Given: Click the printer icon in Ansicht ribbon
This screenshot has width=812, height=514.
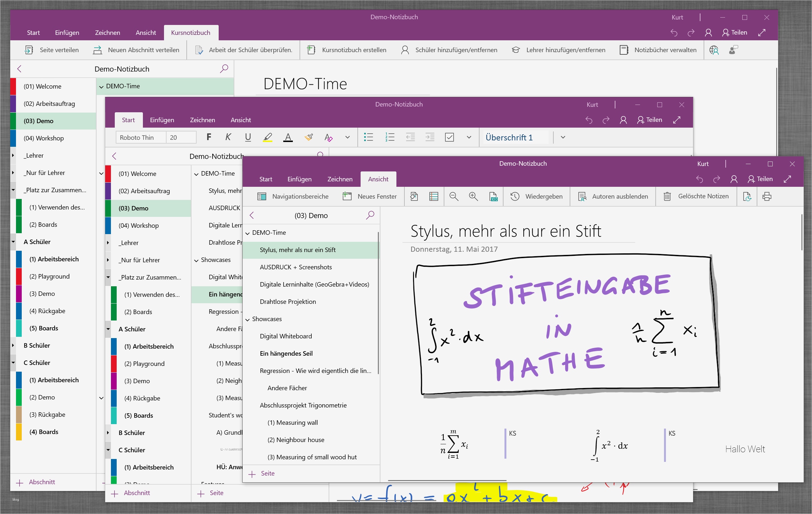Looking at the screenshot, I should tap(767, 196).
